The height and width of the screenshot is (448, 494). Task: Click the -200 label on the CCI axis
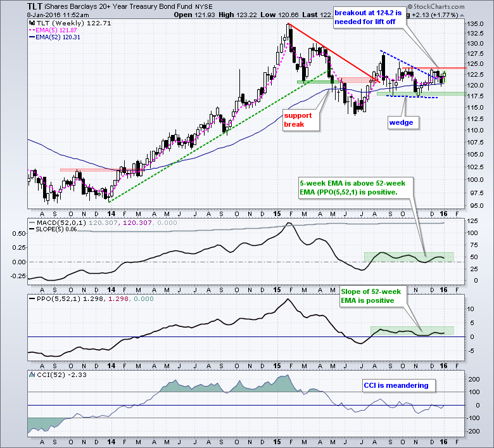(x=473, y=432)
